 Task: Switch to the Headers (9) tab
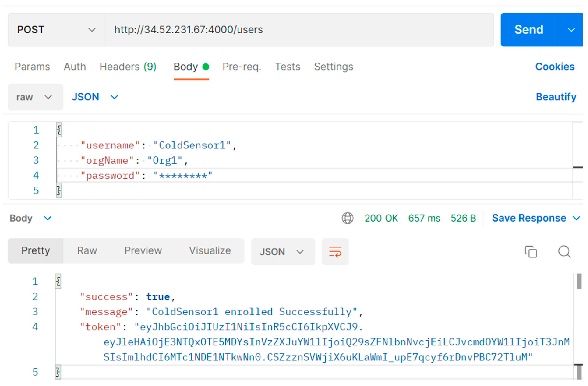pos(128,67)
